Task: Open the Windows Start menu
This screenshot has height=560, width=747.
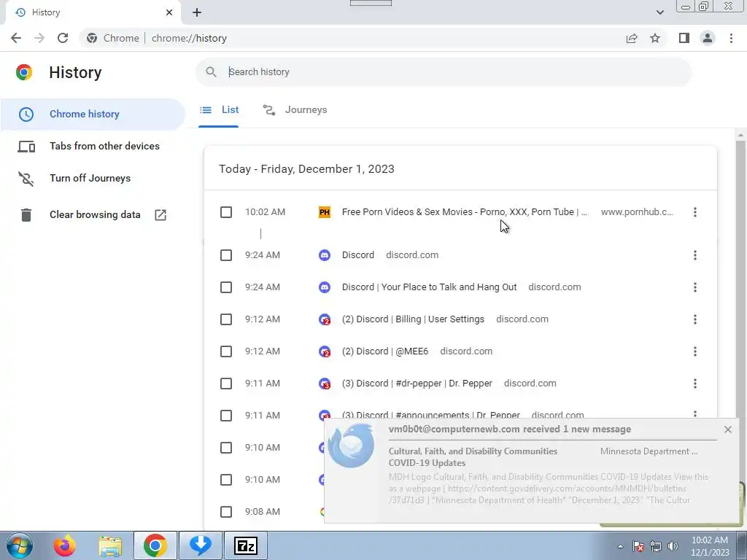Action: pos(20,545)
